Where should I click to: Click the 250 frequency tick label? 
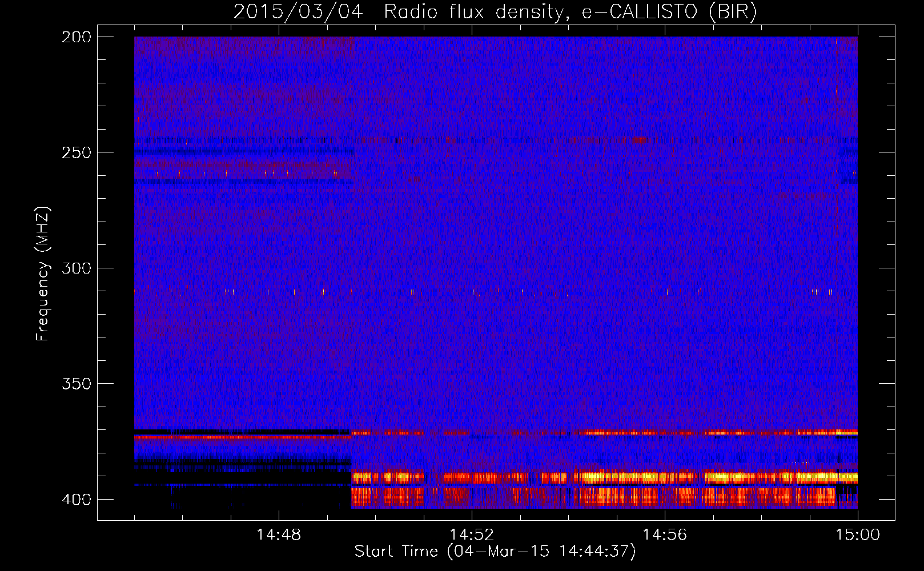point(76,152)
